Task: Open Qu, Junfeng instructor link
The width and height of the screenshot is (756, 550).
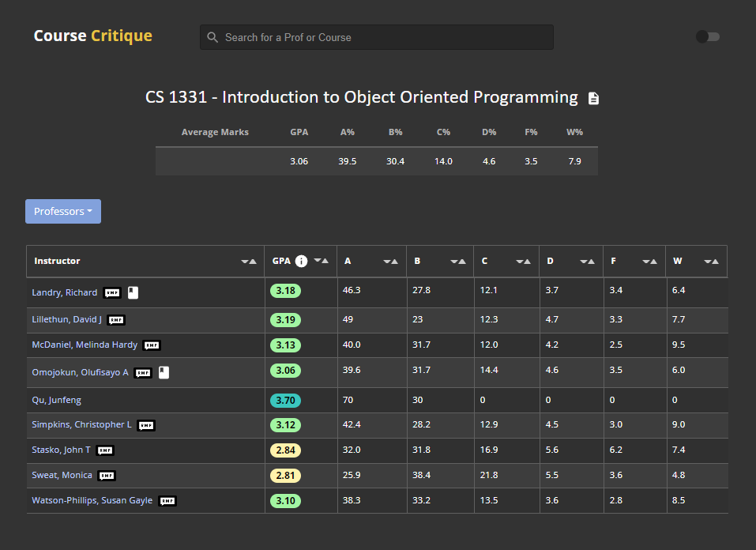Action: pos(56,400)
